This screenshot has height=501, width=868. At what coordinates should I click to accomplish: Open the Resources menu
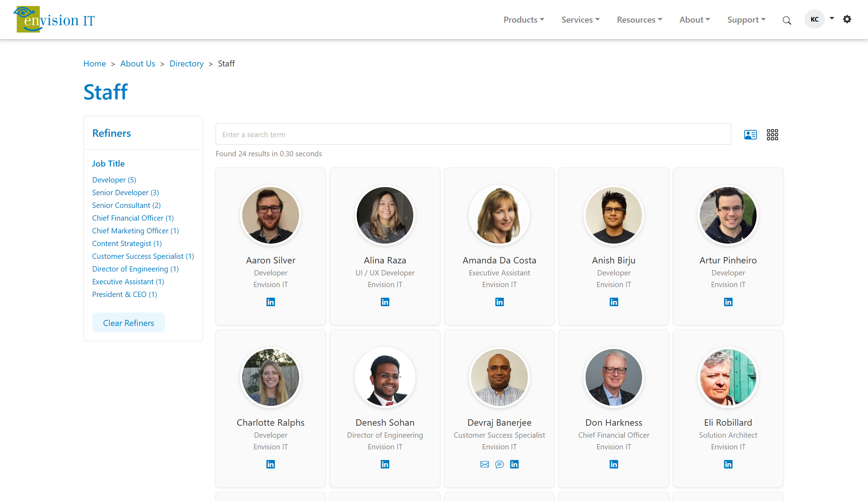point(640,20)
